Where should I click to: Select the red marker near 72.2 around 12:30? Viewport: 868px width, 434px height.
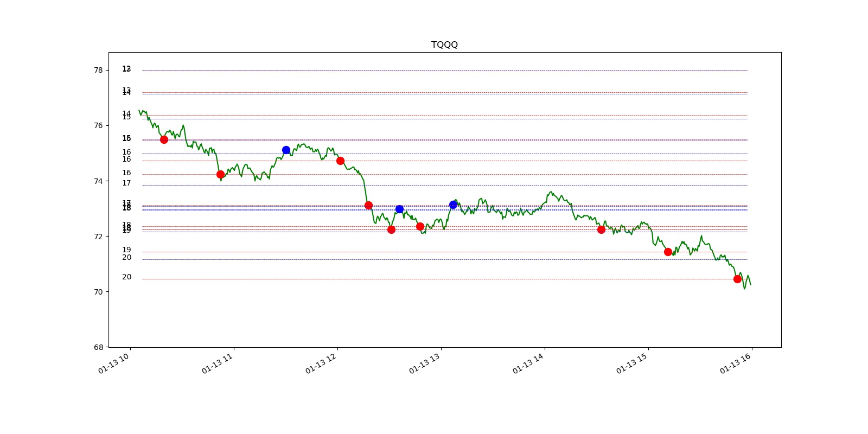pyautogui.click(x=391, y=229)
